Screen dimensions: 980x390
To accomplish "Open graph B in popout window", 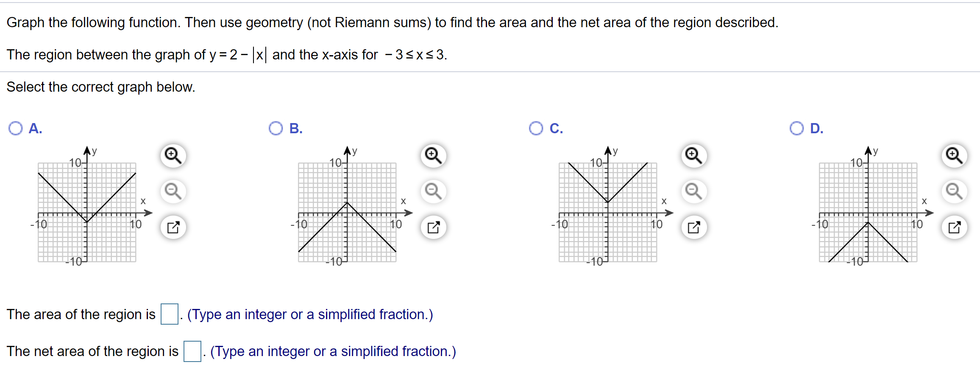I will point(433,227).
